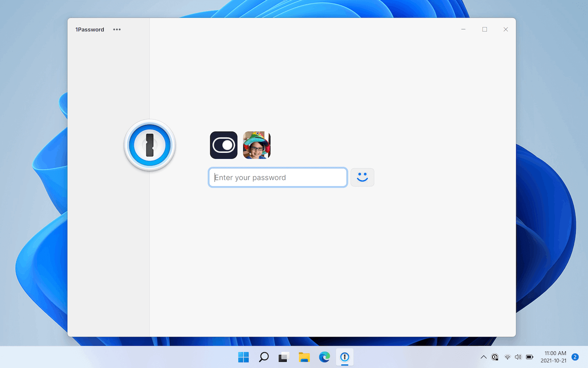This screenshot has height=368, width=588.
Task: Open the Start menu
Action: (243, 357)
